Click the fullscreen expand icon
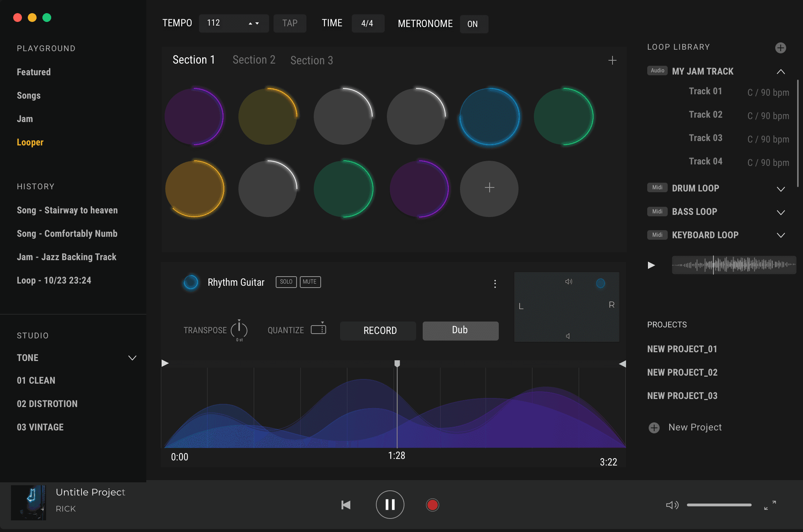Screen dimensions: 803x532 [x=770, y=505]
